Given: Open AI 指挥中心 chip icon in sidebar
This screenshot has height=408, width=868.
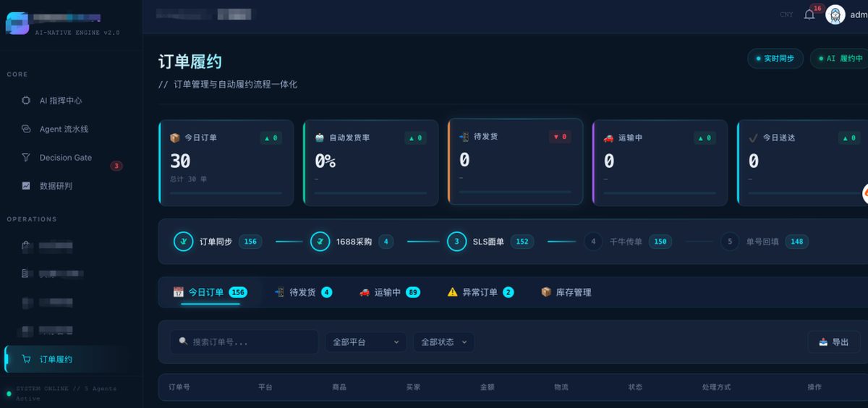Looking at the screenshot, I should tap(26, 101).
